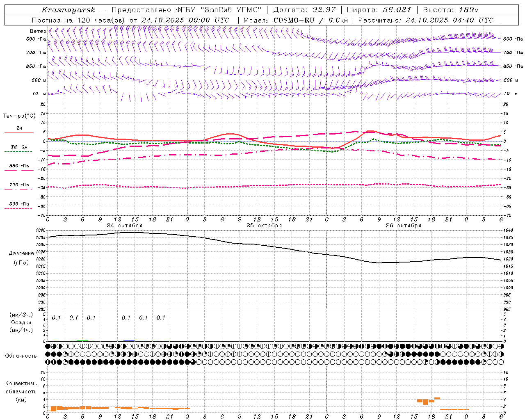Image resolution: width=525 pixels, height=420 pixels.
Task: Click the (мм/3ч.) precipitation unit label
Action: (21, 315)
